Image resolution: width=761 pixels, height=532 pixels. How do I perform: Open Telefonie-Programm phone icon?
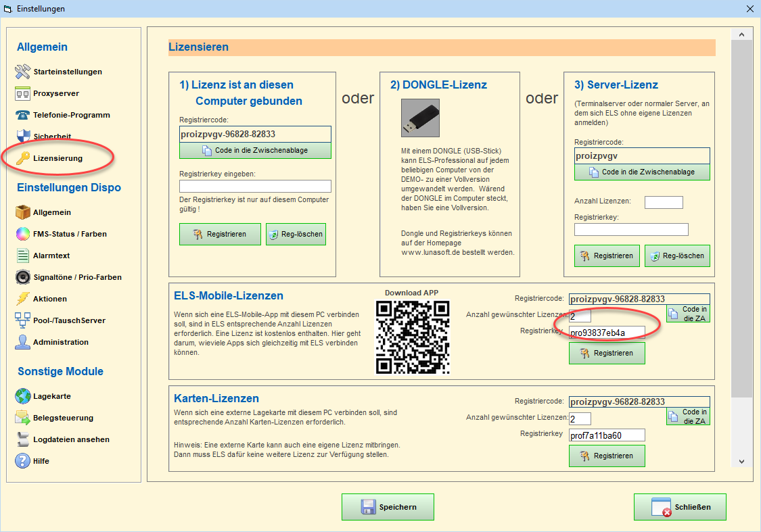pyautogui.click(x=23, y=115)
